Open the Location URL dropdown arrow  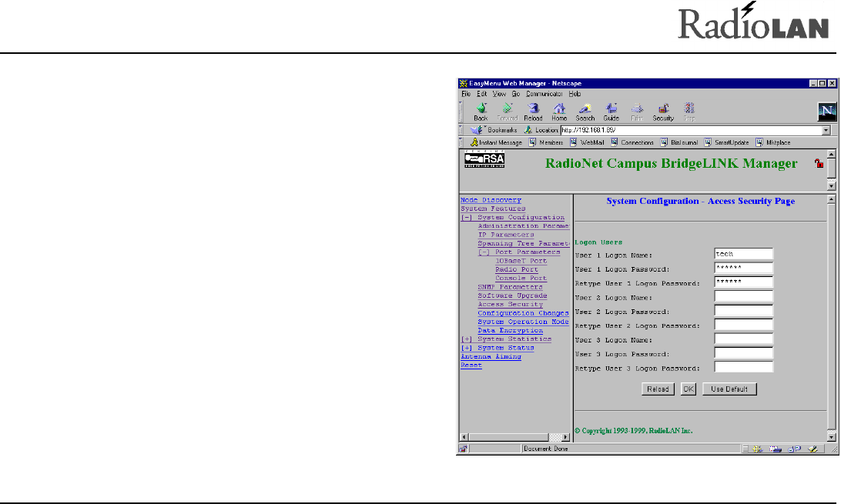pos(826,131)
